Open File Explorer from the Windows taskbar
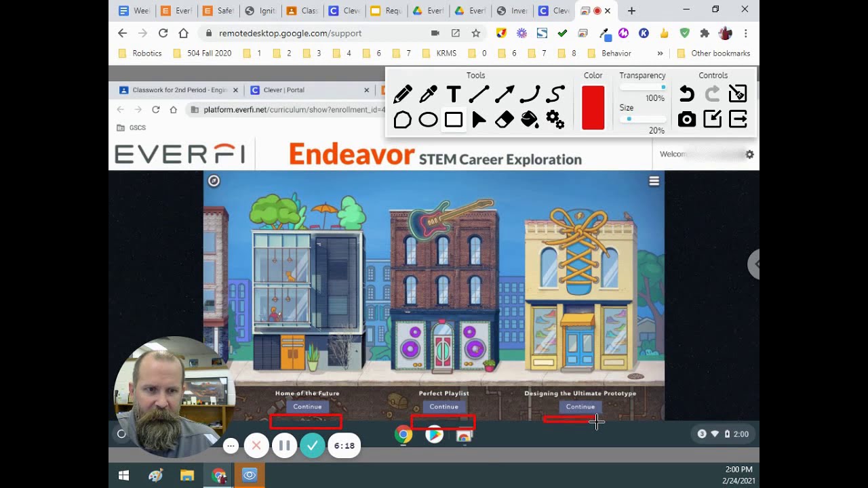Image resolution: width=868 pixels, height=488 pixels. point(187,476)
